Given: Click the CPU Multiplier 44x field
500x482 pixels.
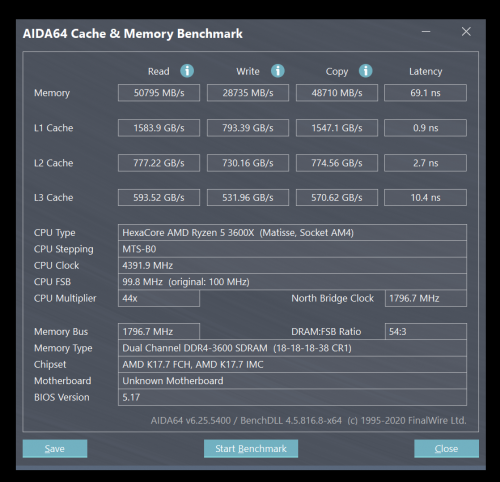Looking at the screenshot, I should [159, 298].
